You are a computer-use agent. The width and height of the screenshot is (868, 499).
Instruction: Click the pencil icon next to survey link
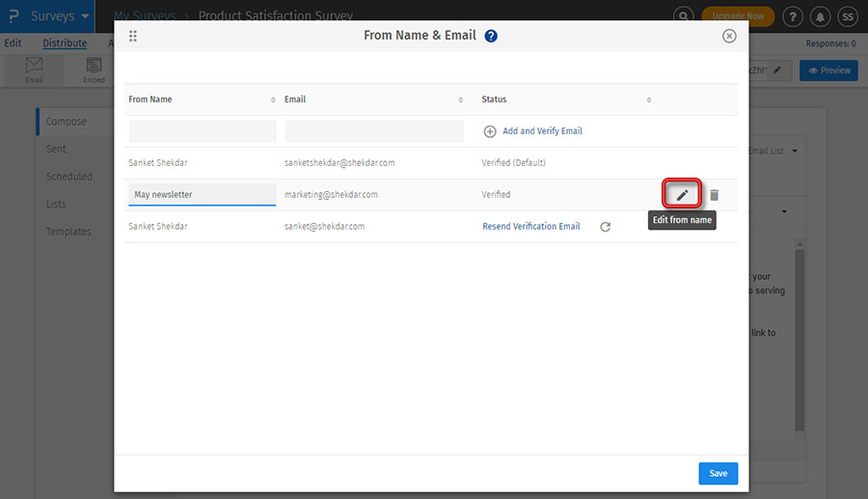777,70
